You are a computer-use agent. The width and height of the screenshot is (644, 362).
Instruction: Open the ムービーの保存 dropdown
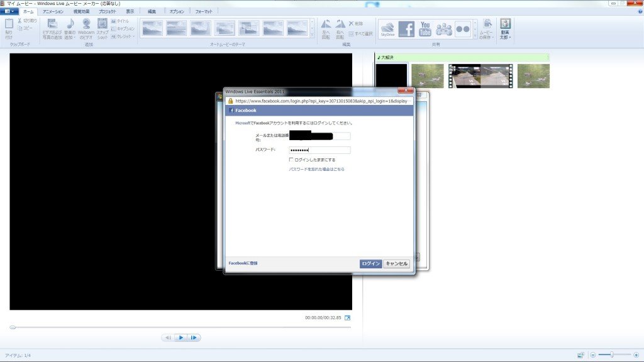pos(487,29)
